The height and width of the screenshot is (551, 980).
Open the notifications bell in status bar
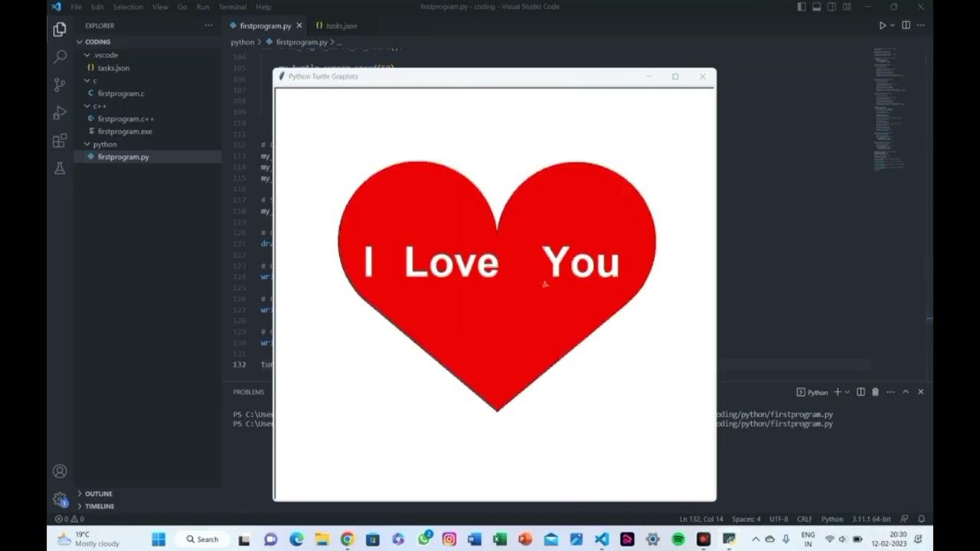[922, 519]
